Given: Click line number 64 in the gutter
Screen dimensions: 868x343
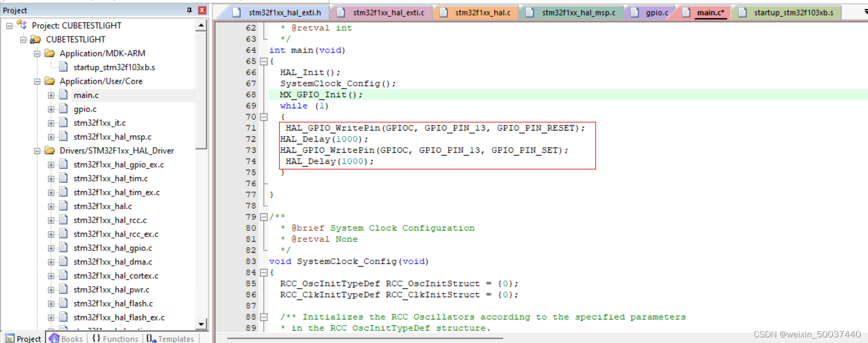Looking at the screenshot, I should coord(251,50).
